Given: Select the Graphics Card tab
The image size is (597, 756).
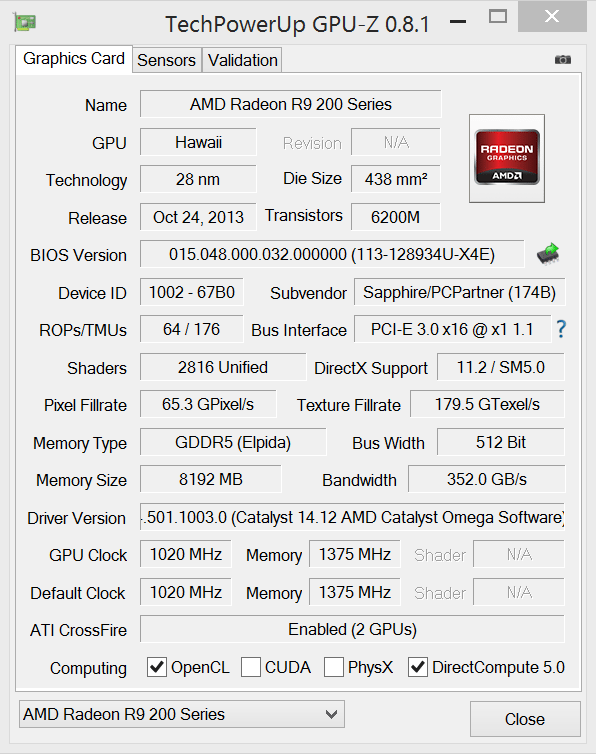Looking at the screenshot, I should coord(74,59).
